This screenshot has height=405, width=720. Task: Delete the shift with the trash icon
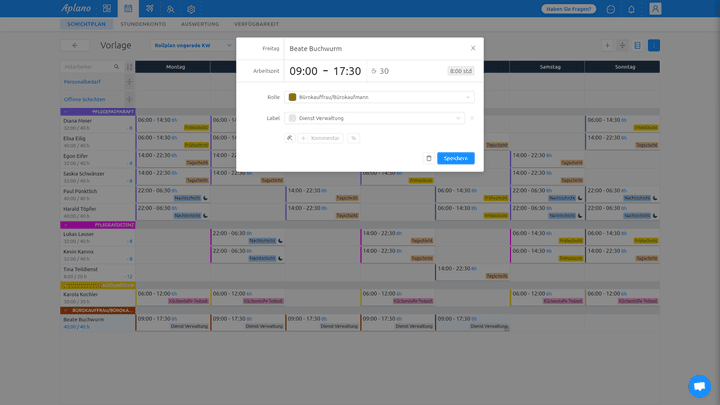pyautogui.click(x=429, y=158)
